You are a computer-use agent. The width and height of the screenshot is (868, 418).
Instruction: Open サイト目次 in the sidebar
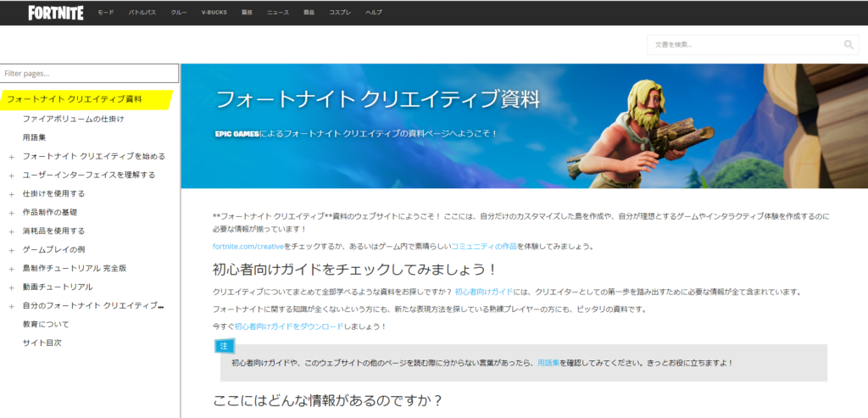click(x=42, y=343)
